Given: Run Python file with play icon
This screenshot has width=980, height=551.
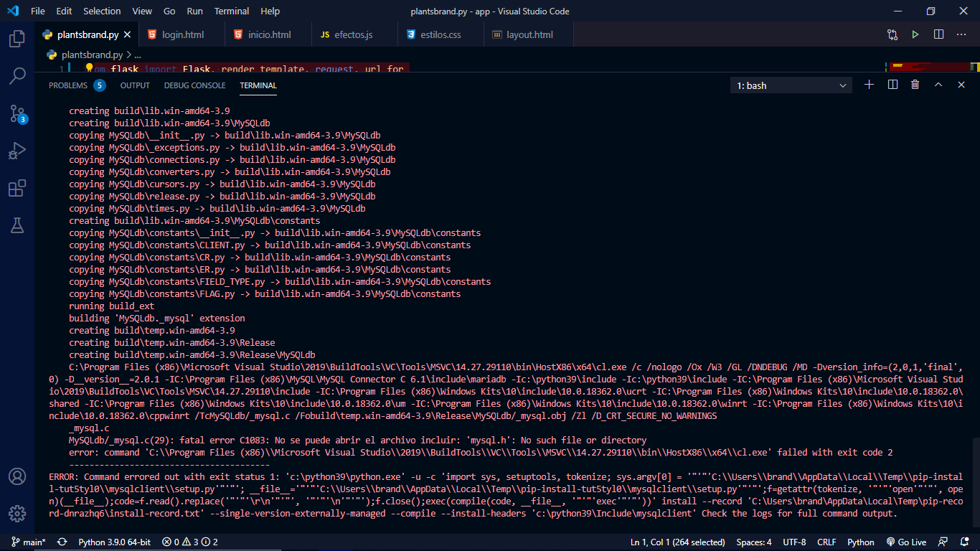Looking at the screenshot, I should coord(915,34).
